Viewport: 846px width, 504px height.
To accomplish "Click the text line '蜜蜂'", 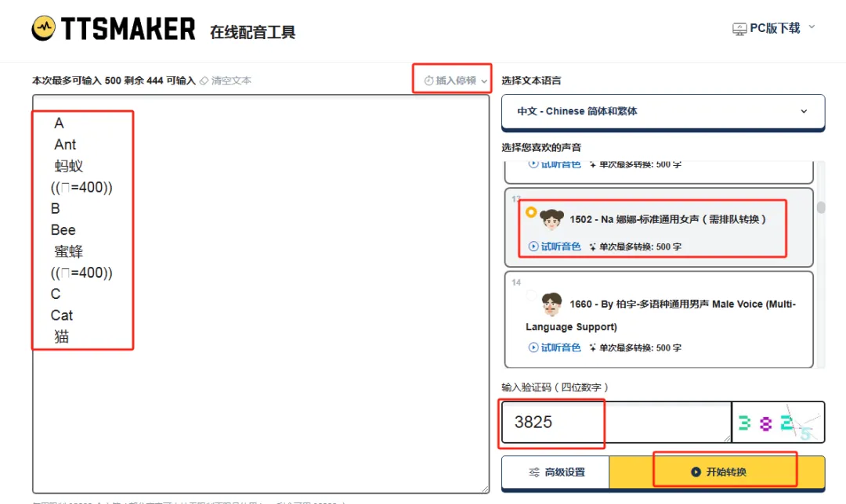I will [68, 251].
